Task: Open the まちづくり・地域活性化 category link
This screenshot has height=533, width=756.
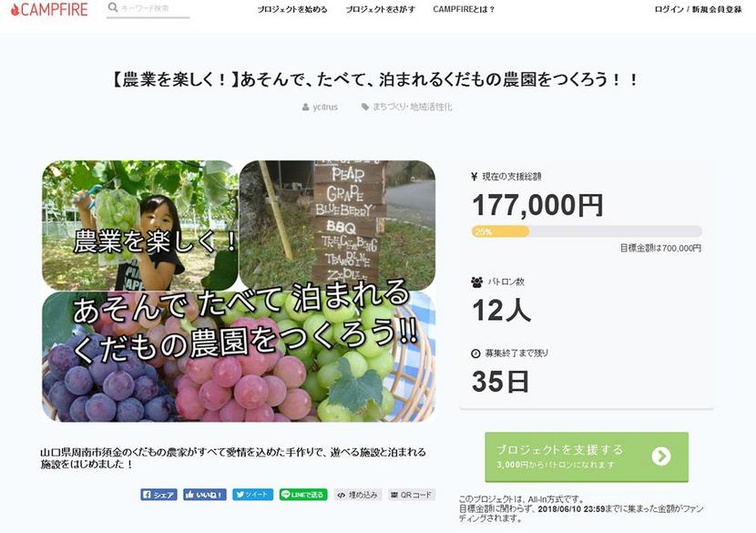Action: pos(413,107)
